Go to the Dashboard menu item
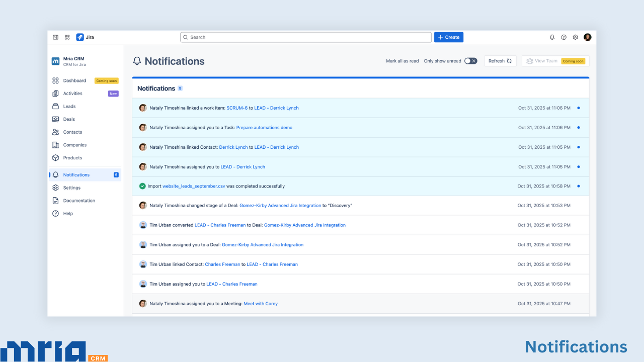This screenshot has width=644, height=362. pyautogui.click(x=85, y=80)
